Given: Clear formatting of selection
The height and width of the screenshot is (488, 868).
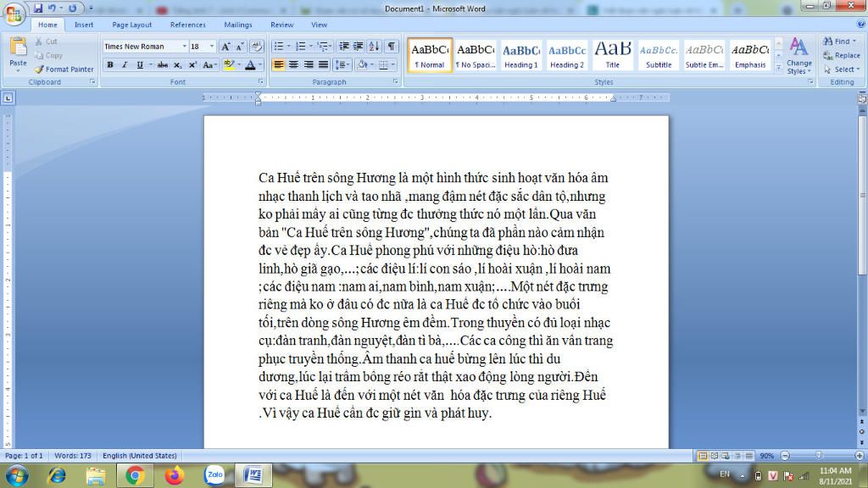Looking at the screenshot, I should click(x=256, y=47).
